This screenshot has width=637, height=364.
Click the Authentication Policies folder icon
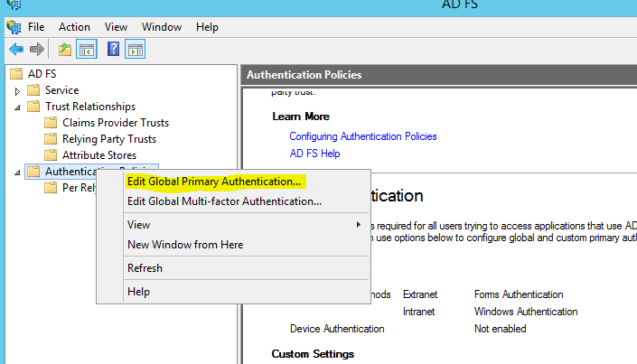tap(33, 172)
